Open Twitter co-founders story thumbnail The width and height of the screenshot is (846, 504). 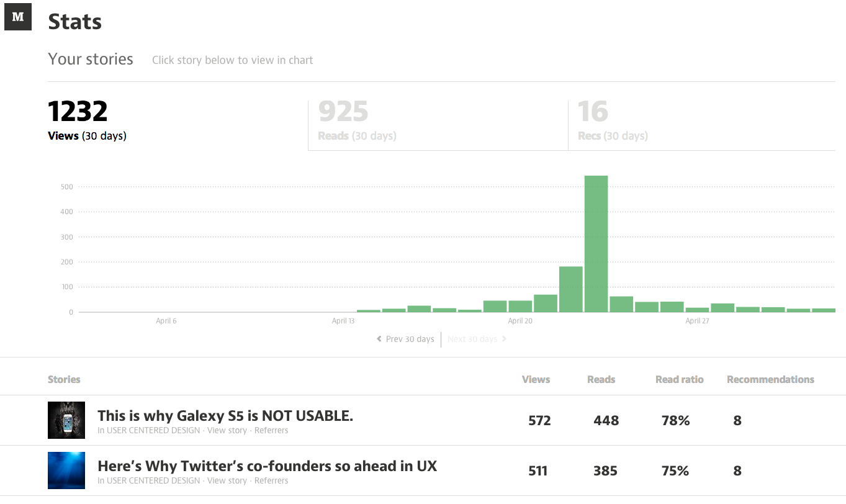tap(66, 470)
